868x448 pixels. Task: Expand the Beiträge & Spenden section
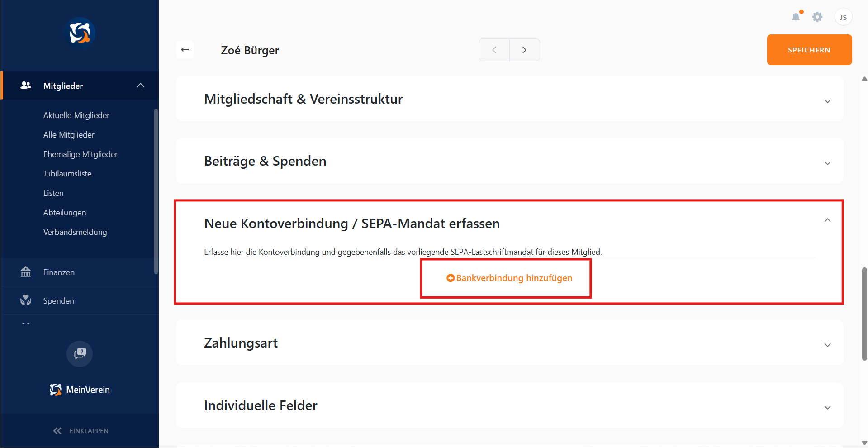pyautogui.click(x=827, y=163)
